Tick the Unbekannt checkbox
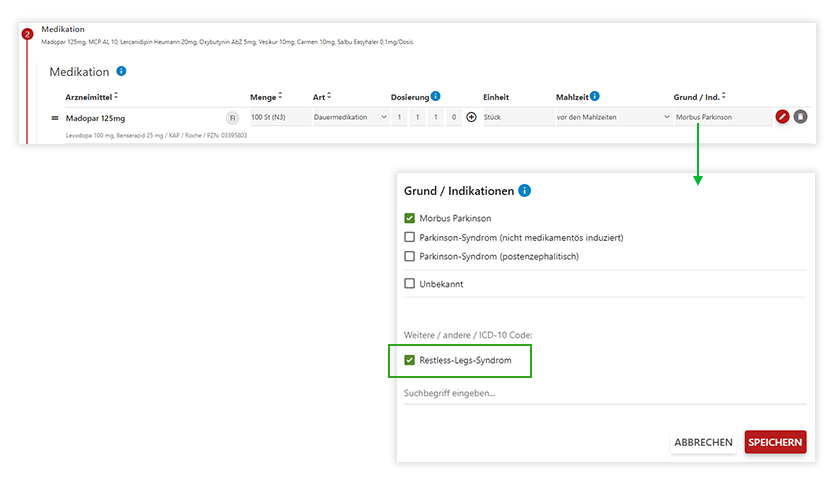 click(410, 283)
